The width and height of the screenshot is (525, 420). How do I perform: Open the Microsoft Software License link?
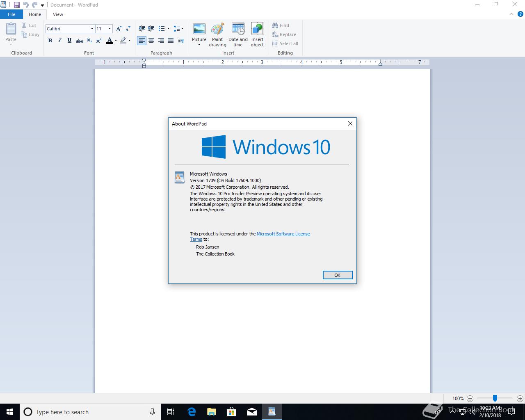point(283,234)
